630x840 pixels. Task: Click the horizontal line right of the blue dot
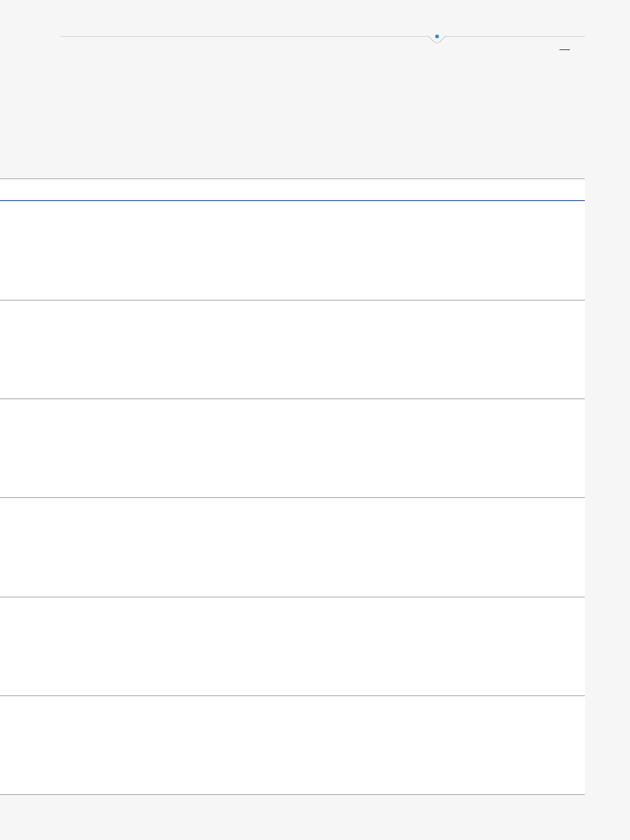point(515,36)
